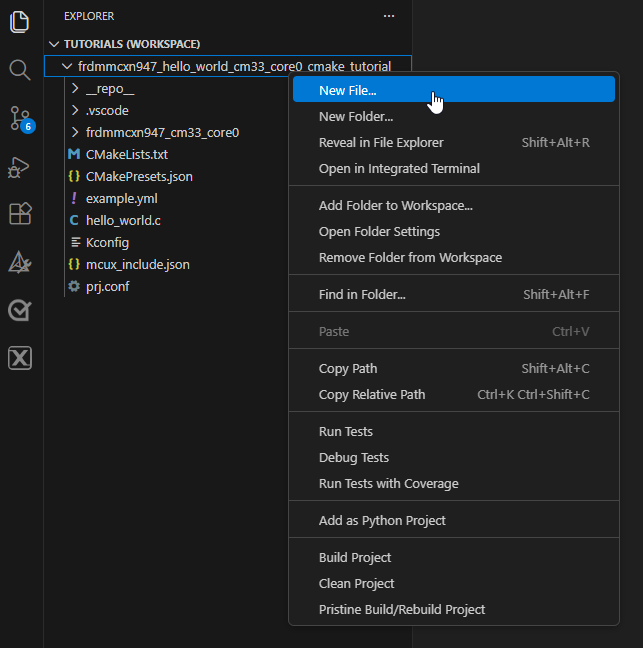Expand the frdmmcxn947_cm33_core0 folder
The image size is (643, 648).
[x=75, y=132]
